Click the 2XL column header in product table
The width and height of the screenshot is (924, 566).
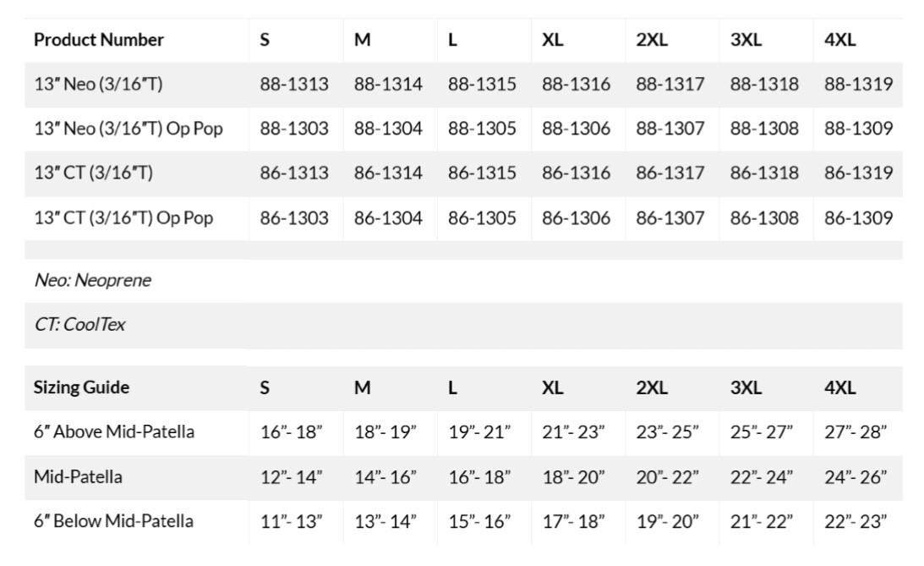(651, 40)
